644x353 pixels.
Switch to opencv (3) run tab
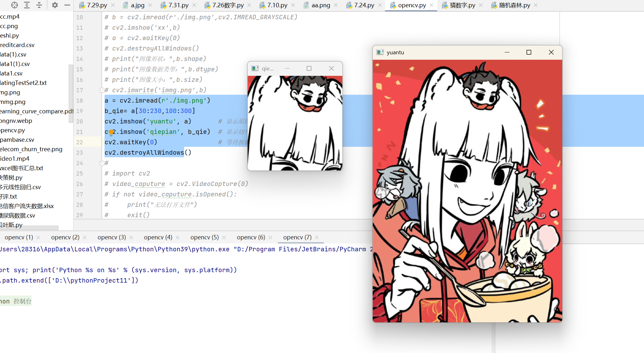tap(112, 237)
